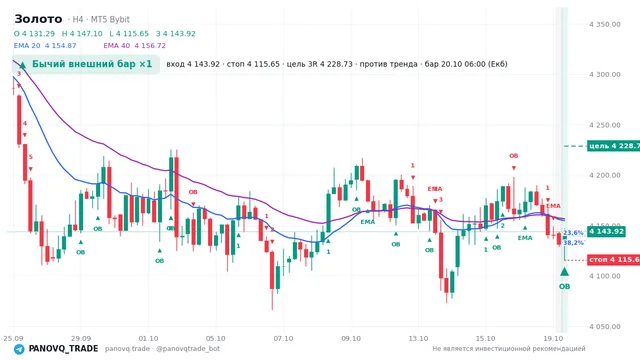Select the Бычий внешний бар ×1 signal badge
Image resolution: width=640 pixels, height=360 pixels.
pyautogui.click(x=86, y=64)
